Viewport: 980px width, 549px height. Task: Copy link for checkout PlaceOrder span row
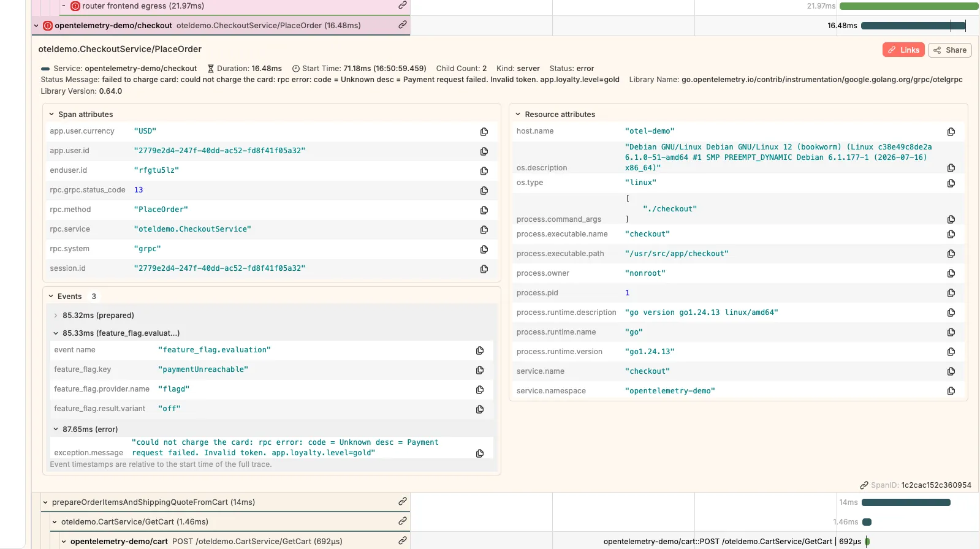(403, 25)
